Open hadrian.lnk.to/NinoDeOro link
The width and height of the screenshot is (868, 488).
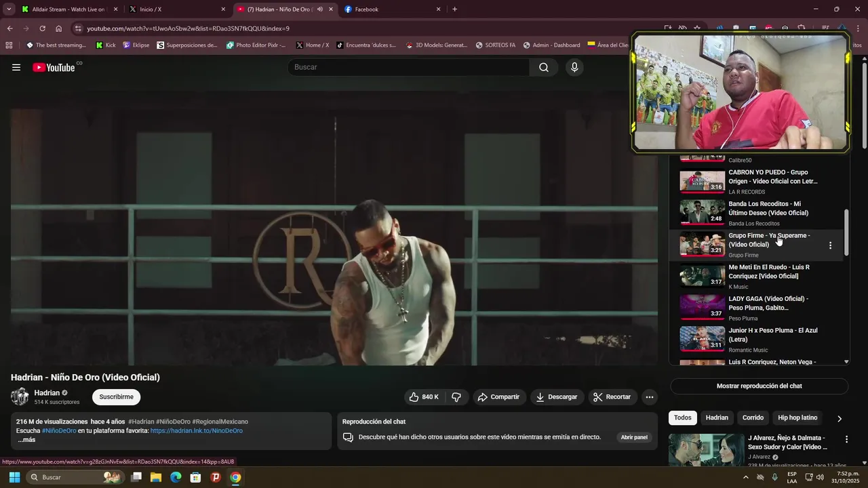pyautogui.click(x=197, y=431)
